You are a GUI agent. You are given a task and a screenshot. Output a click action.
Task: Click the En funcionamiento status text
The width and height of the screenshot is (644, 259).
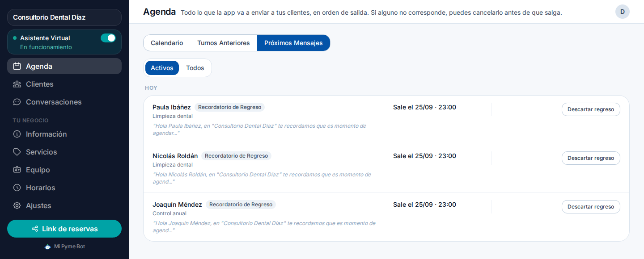click(x=46, y=47)
